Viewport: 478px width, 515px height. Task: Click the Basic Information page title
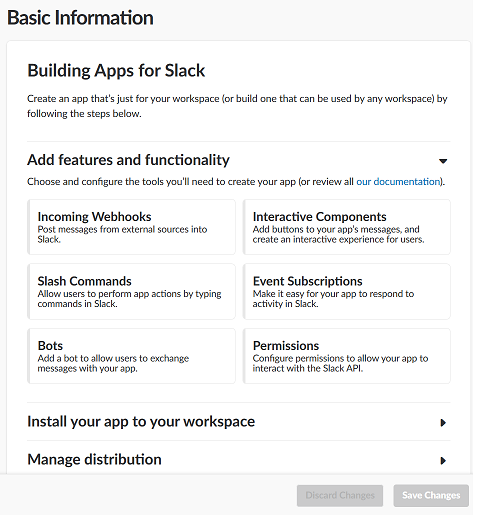[80, 18]
